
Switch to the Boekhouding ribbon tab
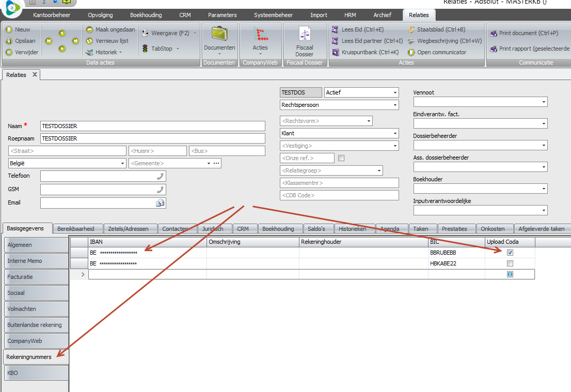tap(146, 15)
